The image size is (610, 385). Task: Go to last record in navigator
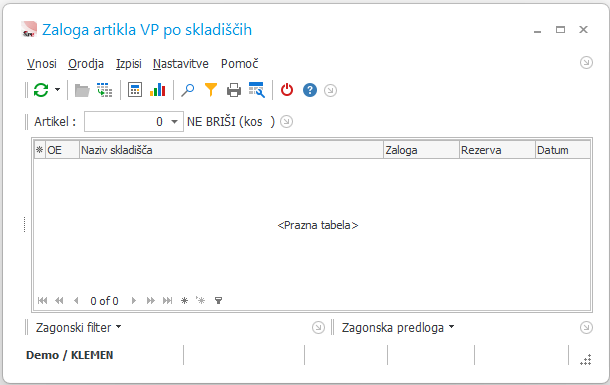coord(167,301)
